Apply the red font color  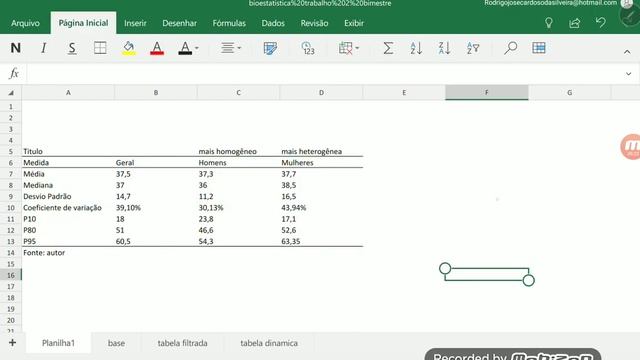[157, 48]
